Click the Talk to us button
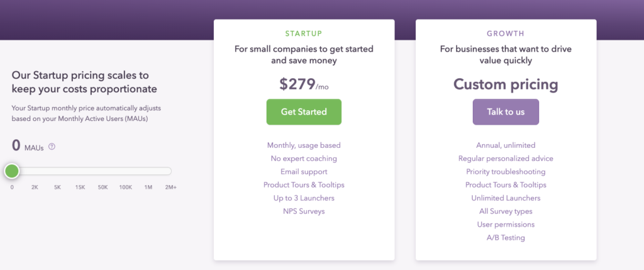 (506, 112)
